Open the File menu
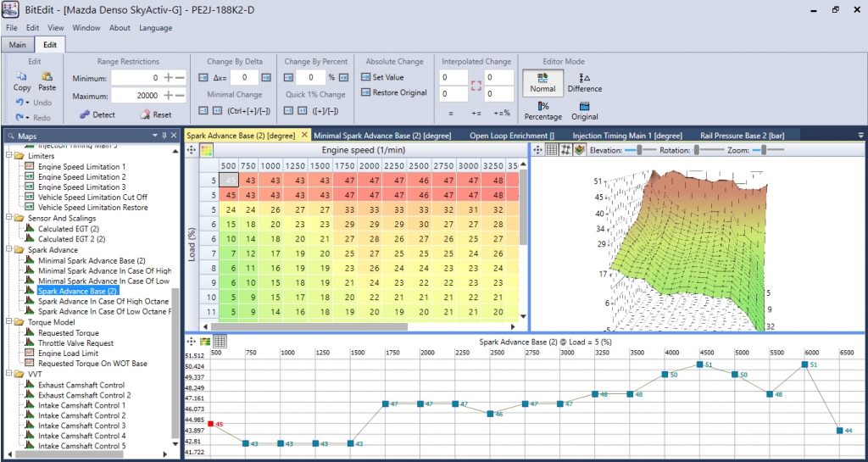Image resolution: width=868 pixels, height=462 pixels. point(12,28)
